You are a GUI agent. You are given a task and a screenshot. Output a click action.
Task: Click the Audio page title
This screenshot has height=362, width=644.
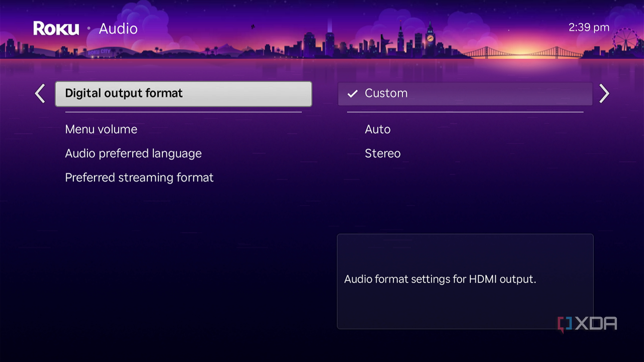click(118, 29)
